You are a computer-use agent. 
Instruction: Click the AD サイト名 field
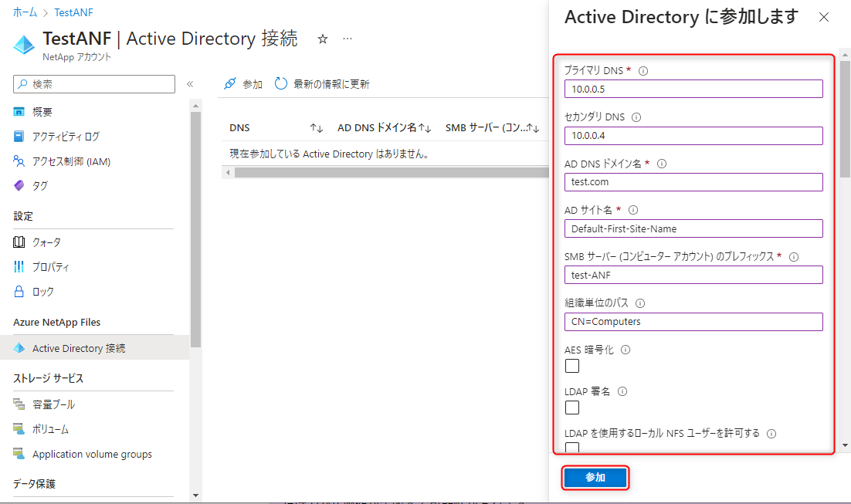693,228
